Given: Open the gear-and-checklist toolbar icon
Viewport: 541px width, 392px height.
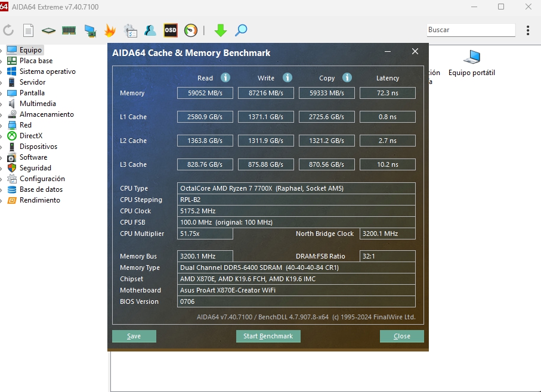Looking at the screenshot, I should click(131, 30).
